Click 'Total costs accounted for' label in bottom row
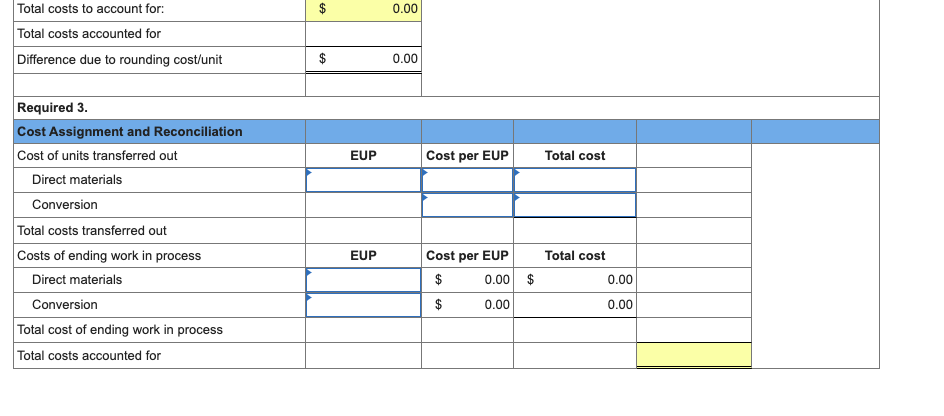Image resolution: width=944 pixels, height=416 pixels. click(89, 355)
